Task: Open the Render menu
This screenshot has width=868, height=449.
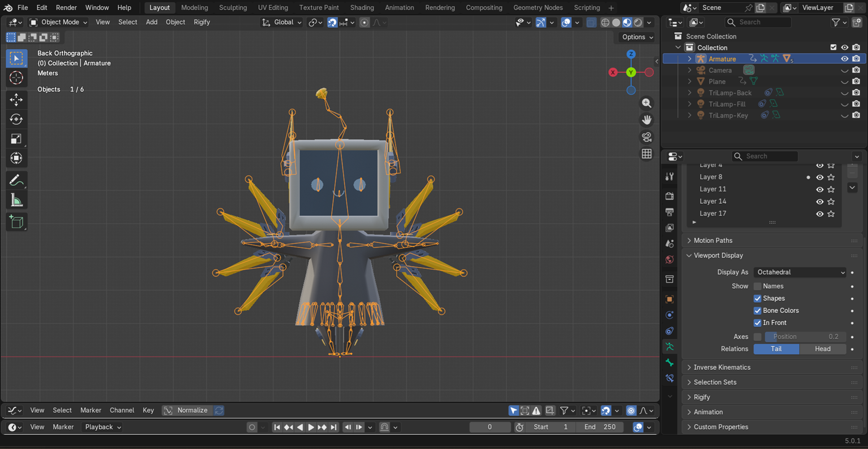Action: pyautogui.click(x=66, y=7)
